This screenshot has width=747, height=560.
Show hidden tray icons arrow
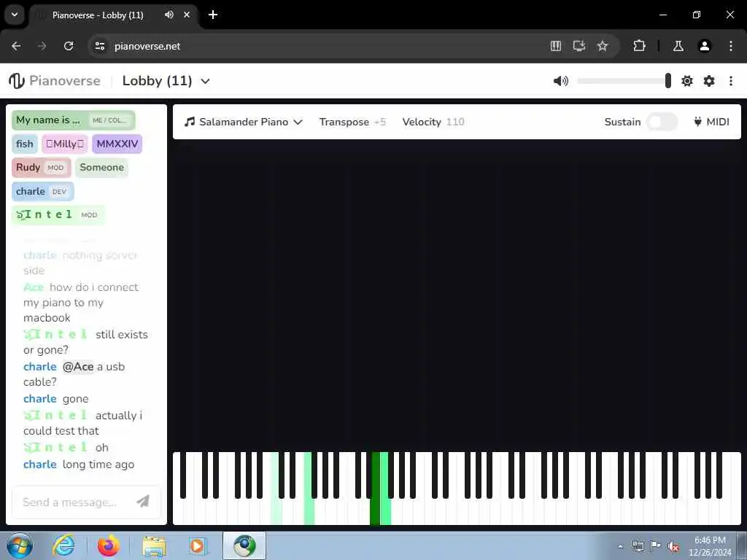tap(620, 547)
